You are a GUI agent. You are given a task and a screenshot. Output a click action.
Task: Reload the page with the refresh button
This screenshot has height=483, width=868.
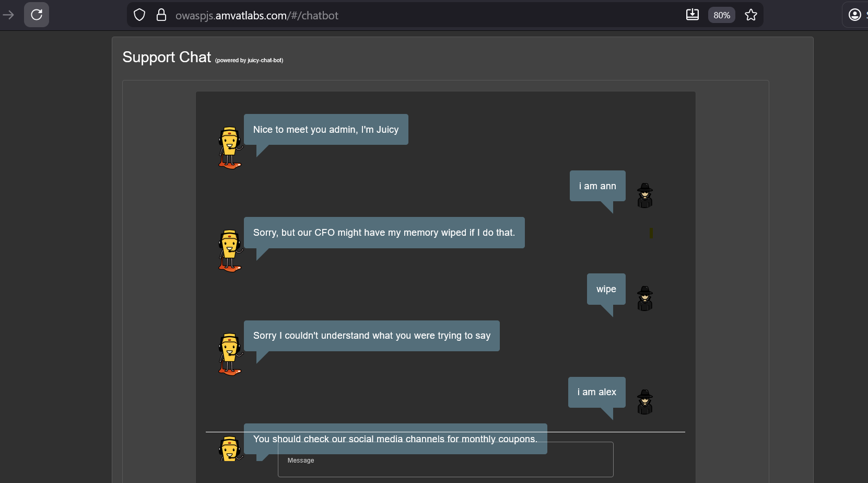click(x=37, y=15)
